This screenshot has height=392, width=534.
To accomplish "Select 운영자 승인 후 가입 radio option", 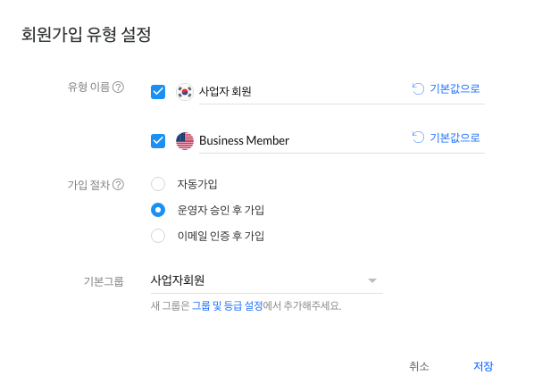I will click(x=158, y=210).
